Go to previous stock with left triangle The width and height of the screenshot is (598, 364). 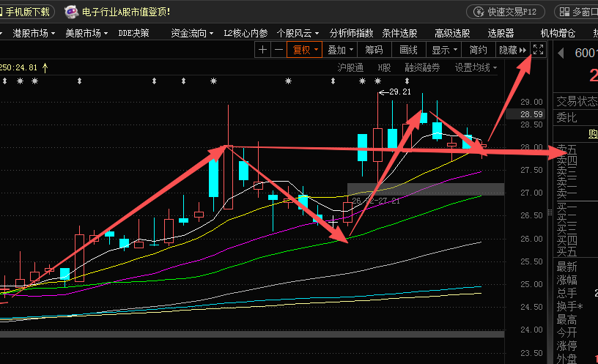[x=561, y=53]
